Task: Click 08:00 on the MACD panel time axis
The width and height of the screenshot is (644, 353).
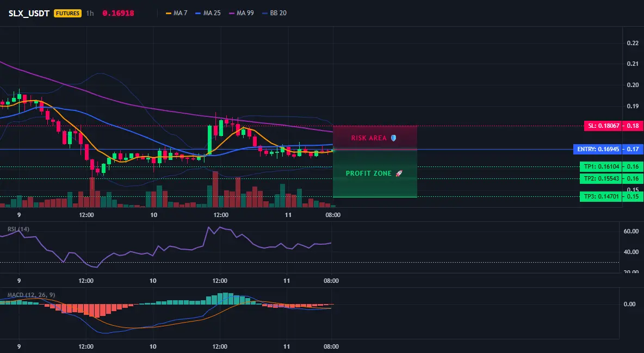Action: pos(331,346)
